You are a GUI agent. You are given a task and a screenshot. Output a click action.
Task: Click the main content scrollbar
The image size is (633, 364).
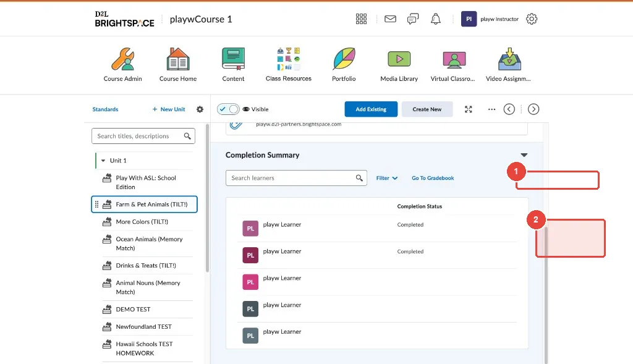point(546,295)
